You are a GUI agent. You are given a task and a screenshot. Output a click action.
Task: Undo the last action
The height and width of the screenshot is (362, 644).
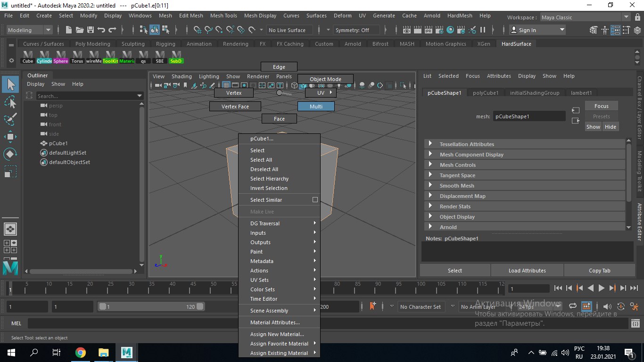point(101,30)
